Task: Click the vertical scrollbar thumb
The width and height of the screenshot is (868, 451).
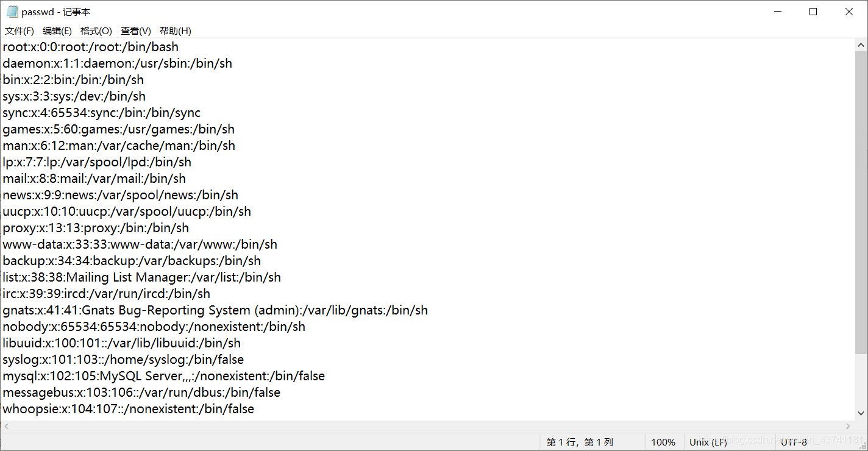Action: click(861, 203)
